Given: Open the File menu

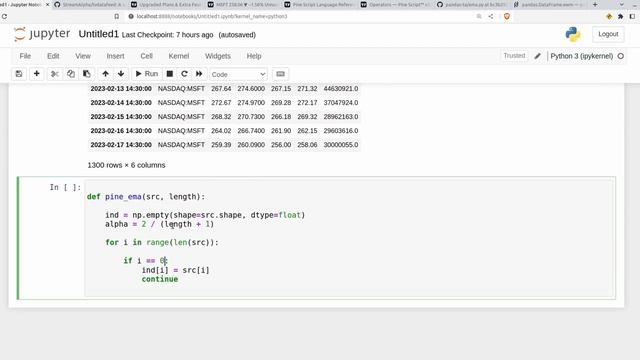Looking at the screenshot, I should (x=25, y=56).
